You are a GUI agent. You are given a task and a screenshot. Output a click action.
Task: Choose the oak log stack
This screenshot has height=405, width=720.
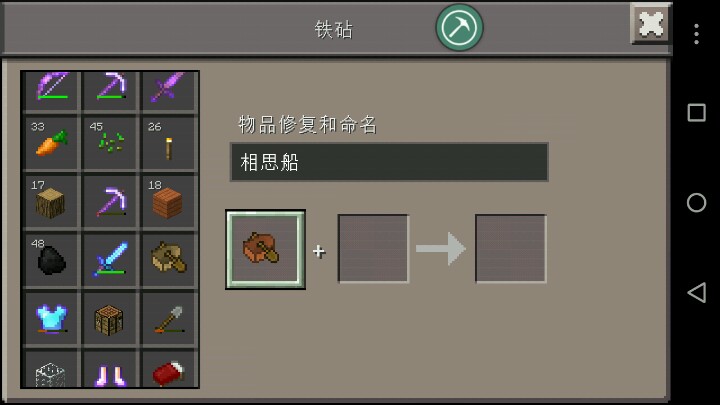(51, 202)
